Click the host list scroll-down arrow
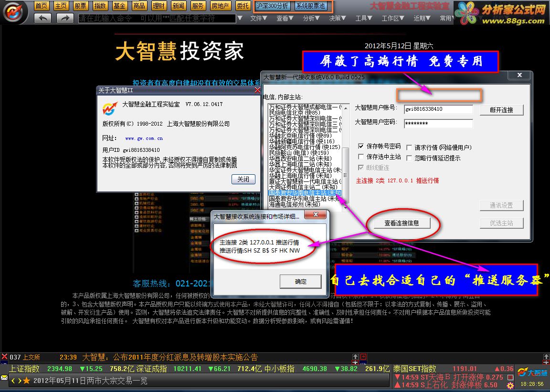This screenshot has width=550, height=392. tap(346, 208)
